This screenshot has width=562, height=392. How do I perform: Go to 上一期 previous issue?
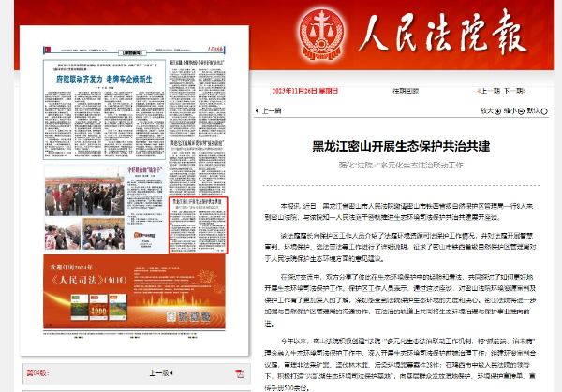tap(489, 91)
